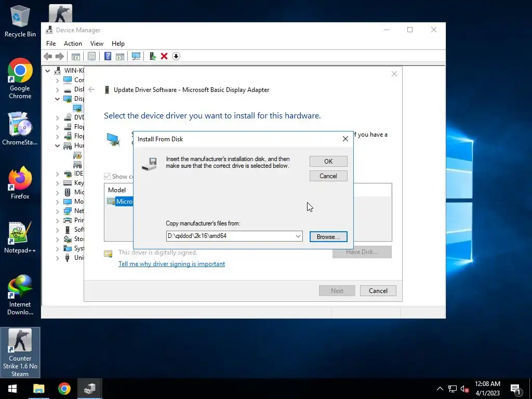The width and height of the screenshot is (532, 399).
Task: Select the Storage controllers tree item
Action: tap(74, 239)
